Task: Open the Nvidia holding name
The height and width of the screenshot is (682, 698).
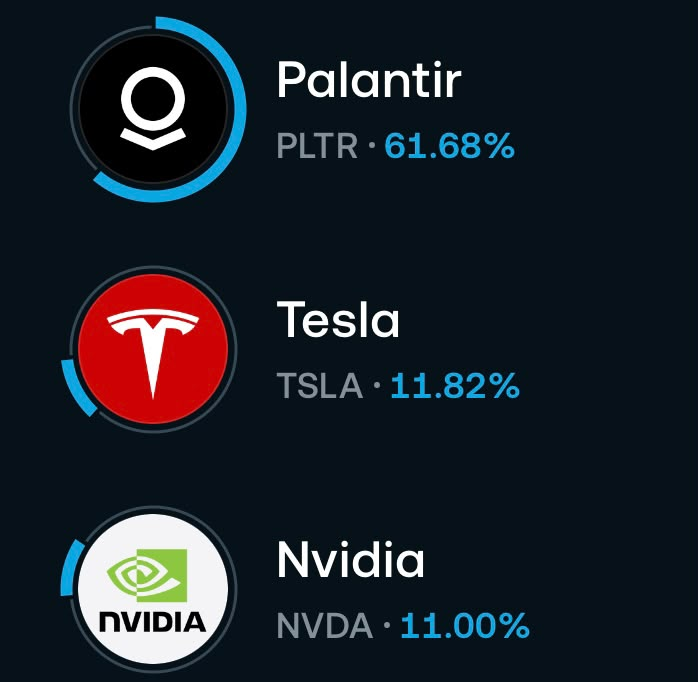Action: tap(351, 559)
